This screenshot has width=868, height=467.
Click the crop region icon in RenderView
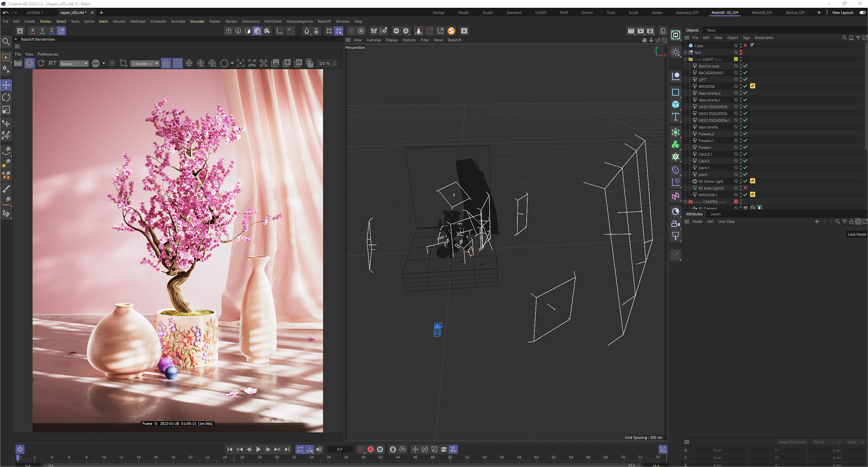pos(123,63)
